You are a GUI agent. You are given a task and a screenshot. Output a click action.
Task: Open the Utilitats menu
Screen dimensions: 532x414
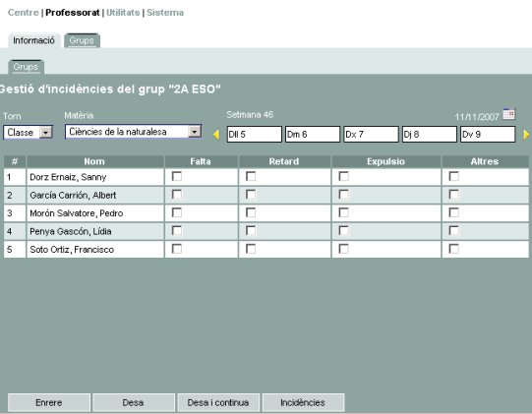click(123, 13)
